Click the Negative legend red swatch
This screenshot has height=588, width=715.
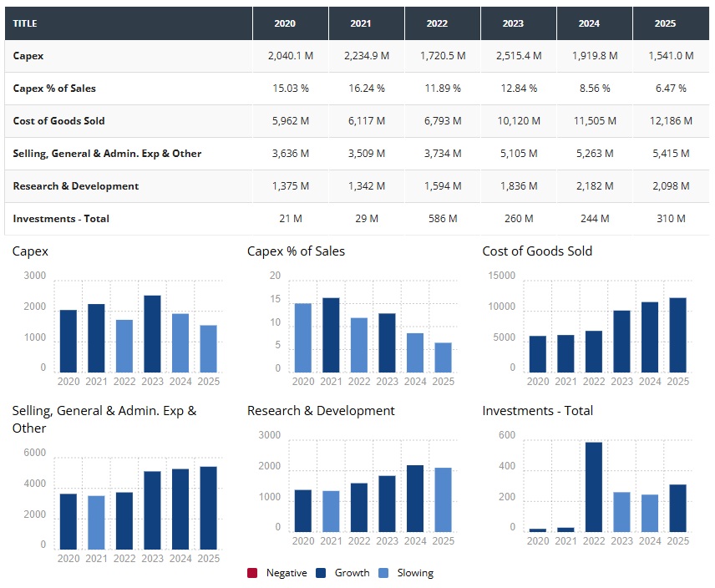tap(252, 573)
